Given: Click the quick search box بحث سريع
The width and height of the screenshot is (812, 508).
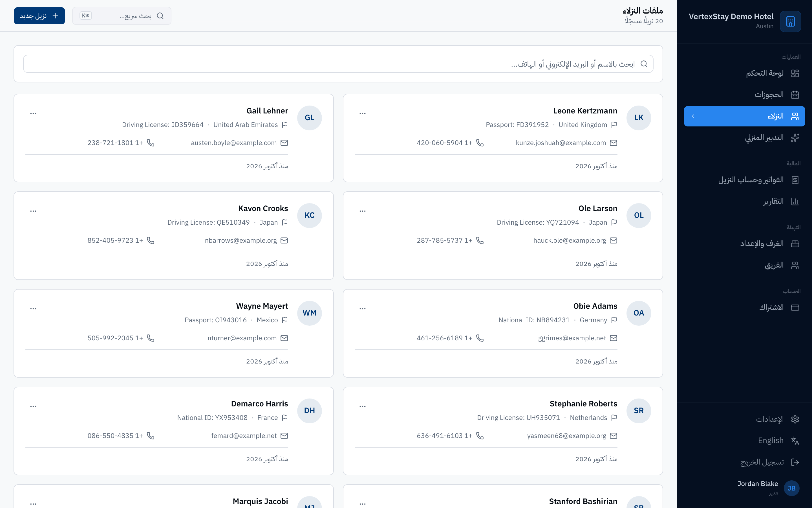Looking at the screenshot, I should click(x=122, y=16).
